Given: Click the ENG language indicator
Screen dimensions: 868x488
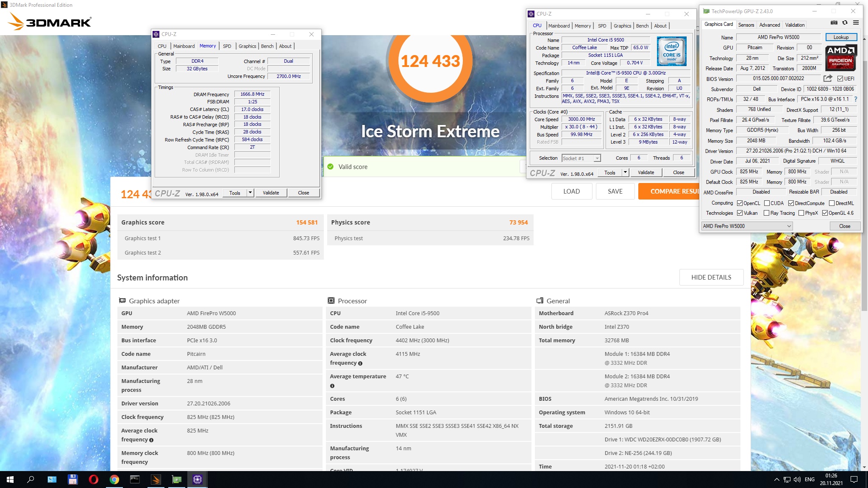Looking at the screenshot, I should pyautogui.click(x=810, y=480).
